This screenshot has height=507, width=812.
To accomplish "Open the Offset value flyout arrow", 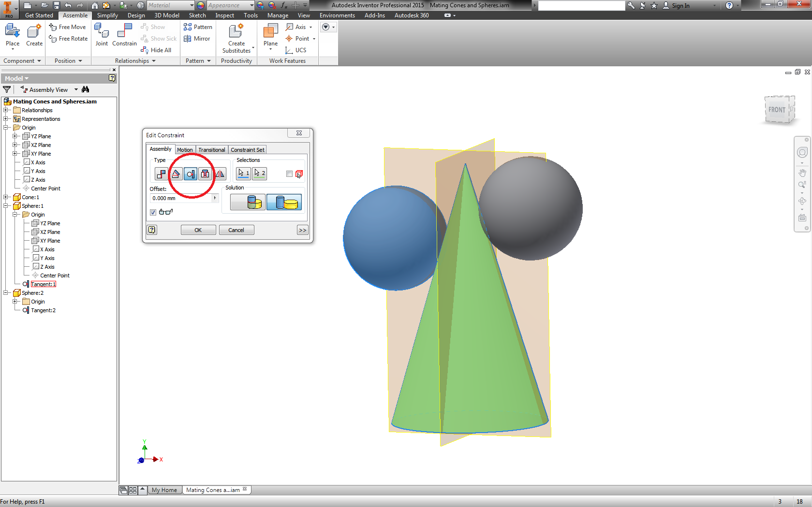I will [215, 198].
